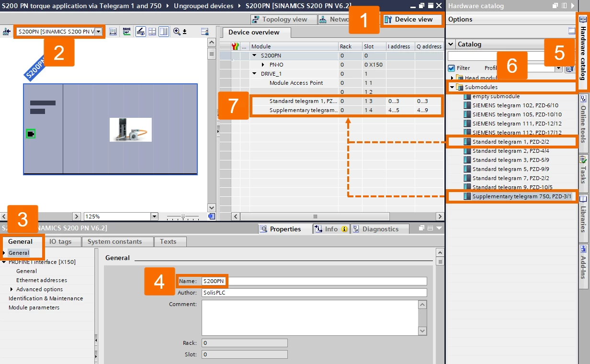The height and width of the screenshot is (364, 590).
Task: Click the Q address column header
Action: [x=429, y=46]
